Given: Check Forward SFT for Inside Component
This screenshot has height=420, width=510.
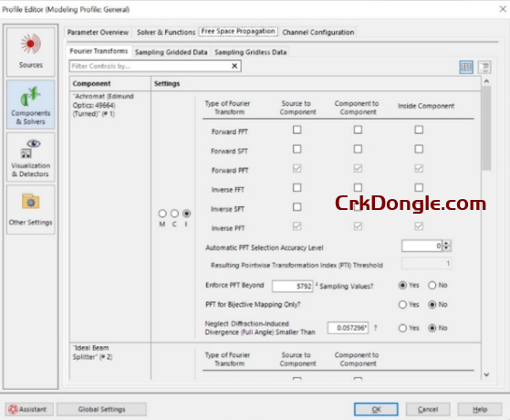Looking at the screenshot, I should tap(419, 149).
